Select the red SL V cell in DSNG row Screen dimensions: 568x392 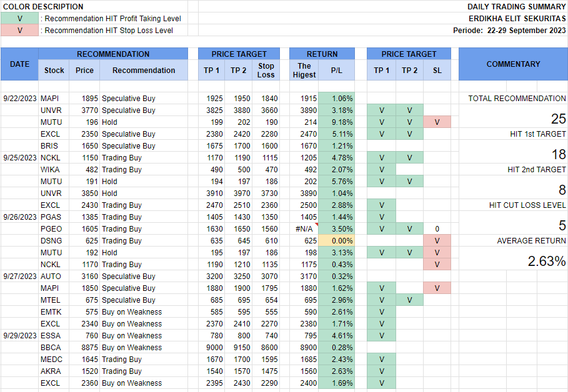pyautogui.click(x=437, y=241)
